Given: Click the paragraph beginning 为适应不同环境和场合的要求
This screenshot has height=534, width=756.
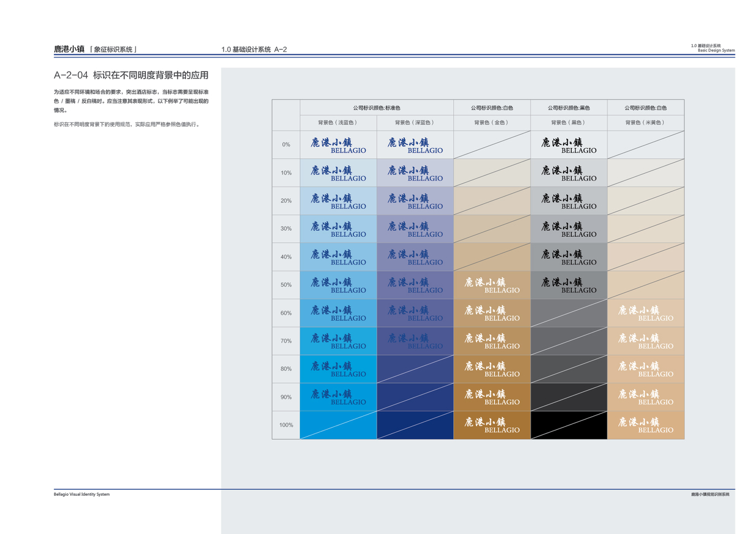Looking at the screenshot, I should [131, 101].
